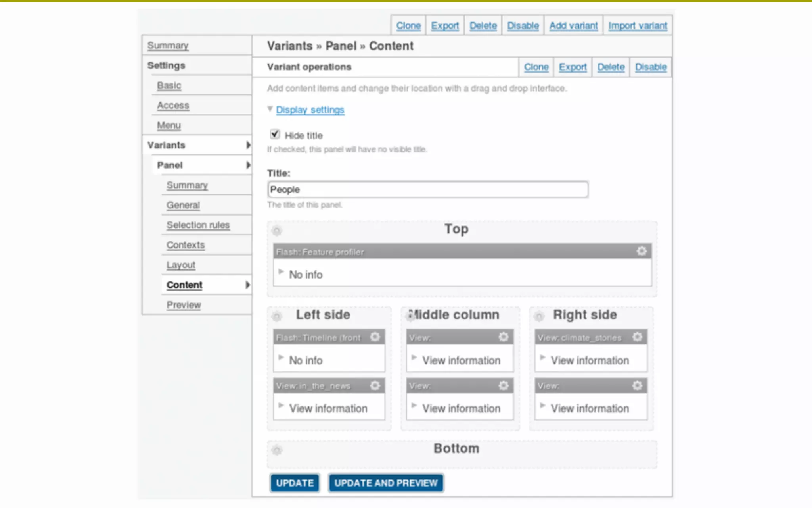The height and width of the screenshot is (508, 812).
Task: Open gear menu for Flash: Feature profiler pane
Action: click(x=642, y=251)
